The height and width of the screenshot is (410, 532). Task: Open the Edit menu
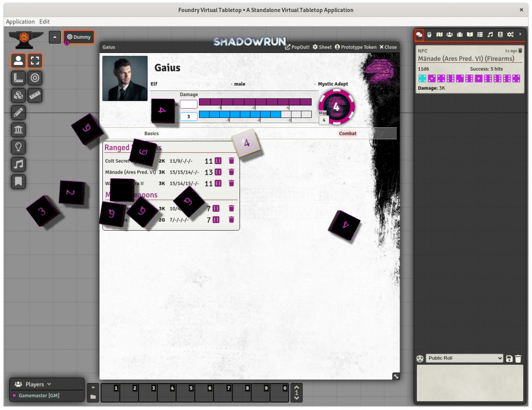point(45,22)
